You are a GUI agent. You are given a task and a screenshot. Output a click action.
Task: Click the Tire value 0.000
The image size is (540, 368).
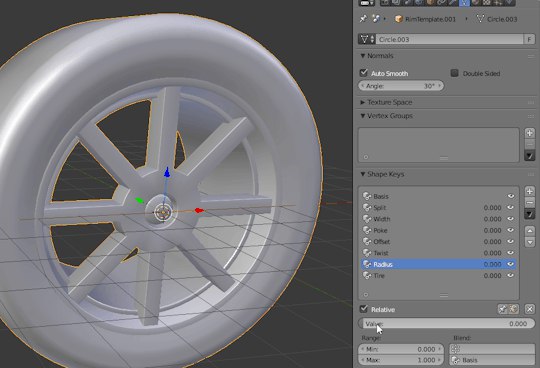click(492, 276)
